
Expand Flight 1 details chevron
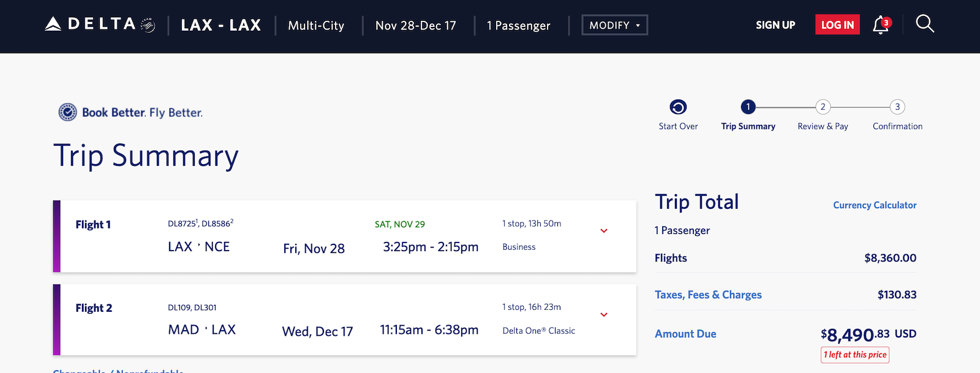[x=604, y=231]
